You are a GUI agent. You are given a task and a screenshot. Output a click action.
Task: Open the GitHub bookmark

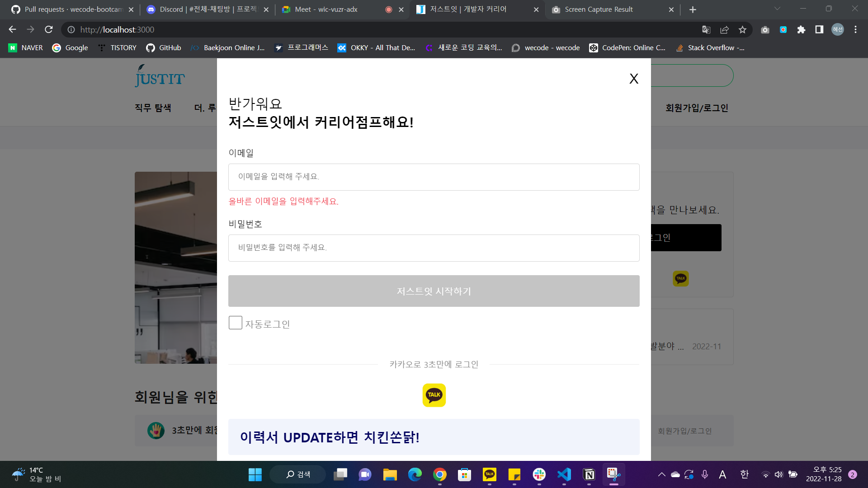coord(164,47)
